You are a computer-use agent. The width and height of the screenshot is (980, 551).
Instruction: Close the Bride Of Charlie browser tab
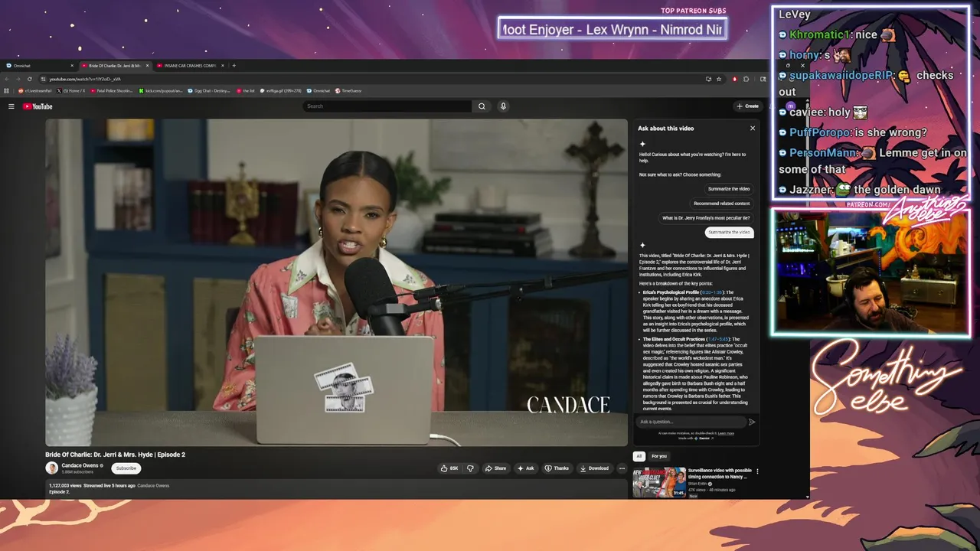148,66
